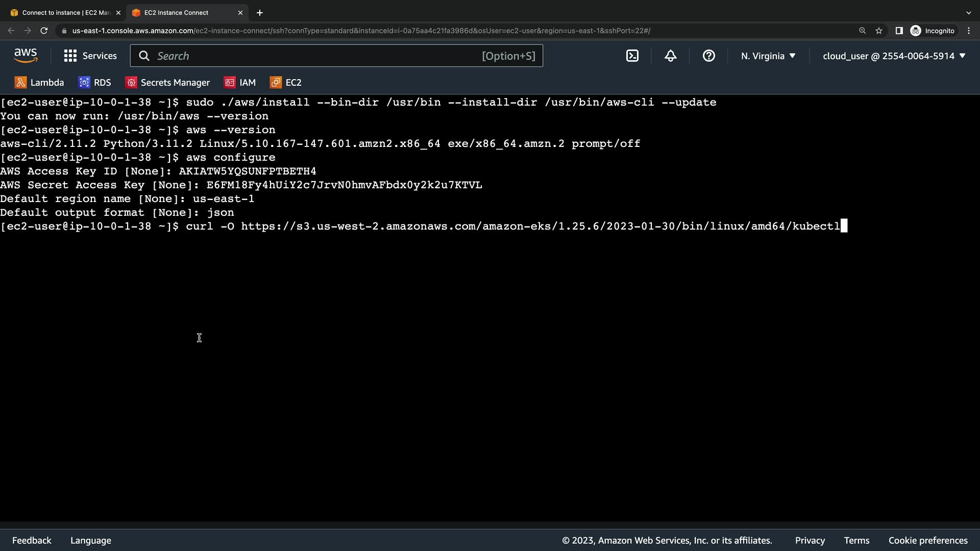Open Secrets Manager favorites shortcut
Viewport: 980px width, 551px height.
coord(167,83)
